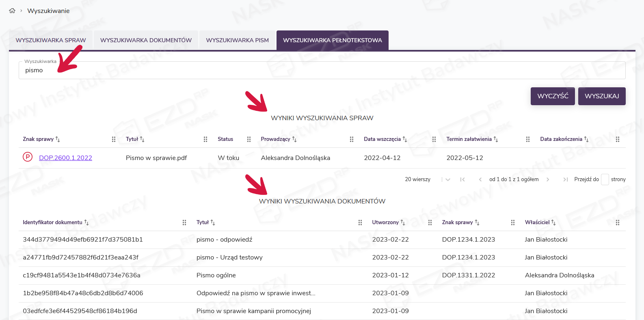Click the Przejdź do page number box
This screenshot has height=320, width=644.
(x=605, y=179)
